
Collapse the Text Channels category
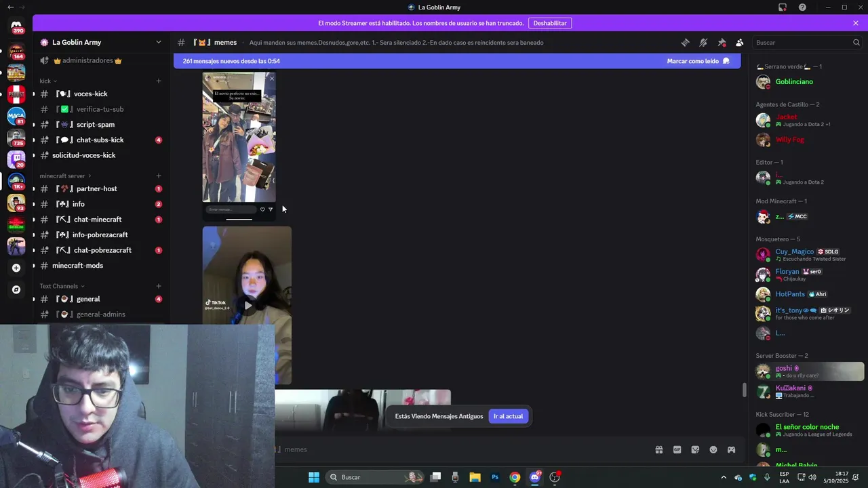tap(62, 286)
